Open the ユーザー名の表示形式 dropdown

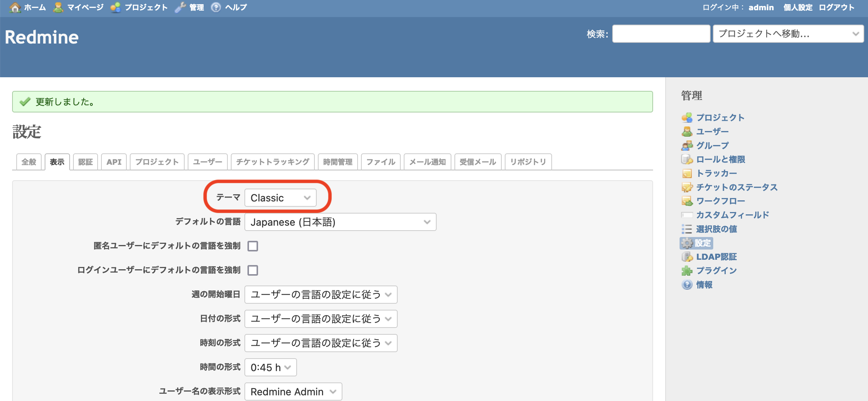(x=293, y=392)
